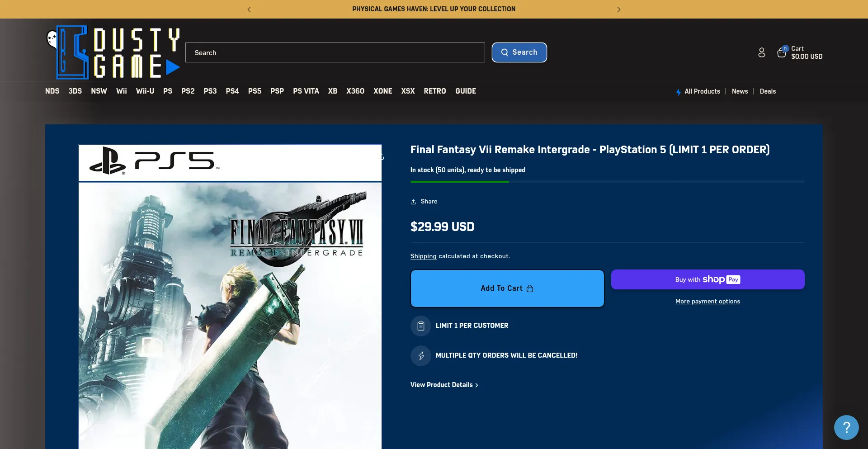
Task: Open More payment options
Action: [x=708, y=302]
